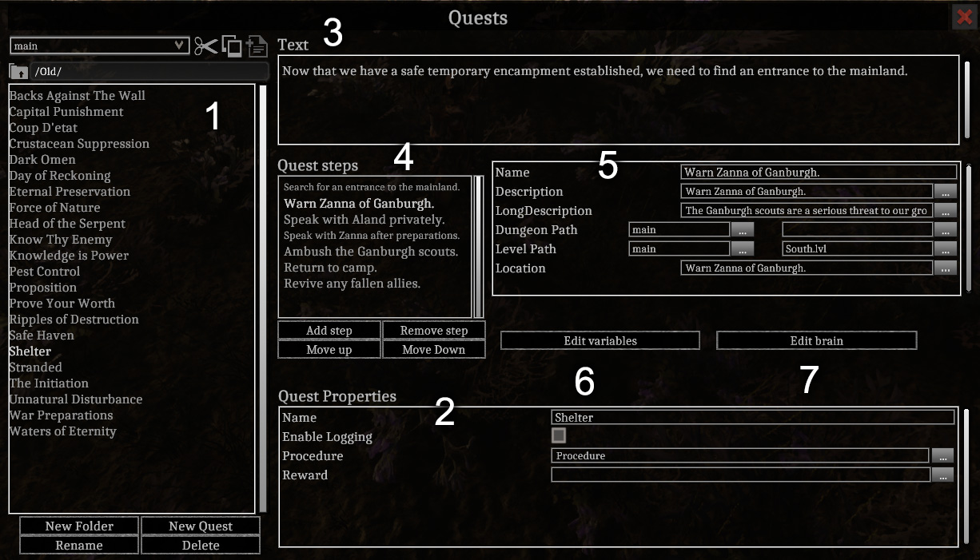Click New Folder button
The height and width of the screenshot is (560, 980).
coord(79,526)
